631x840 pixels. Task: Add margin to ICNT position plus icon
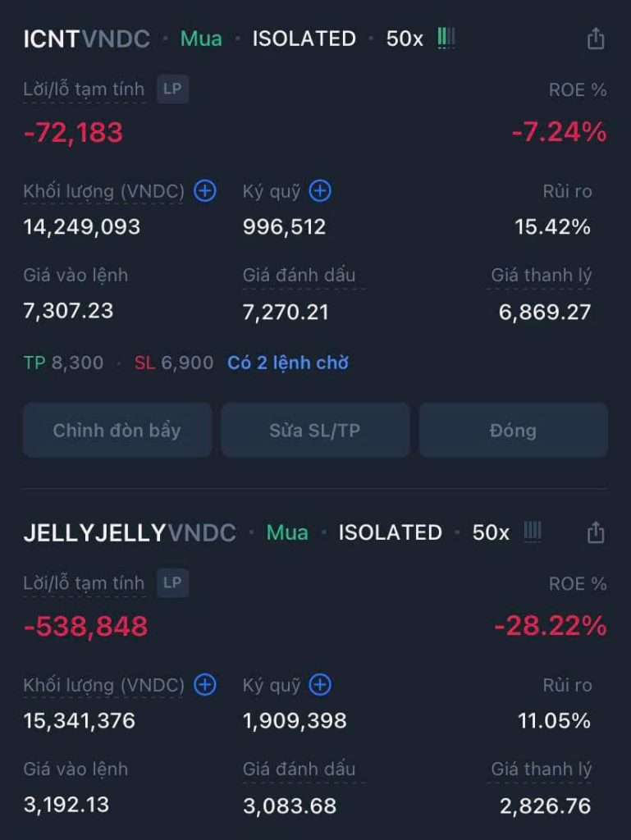tap(320, 191)
